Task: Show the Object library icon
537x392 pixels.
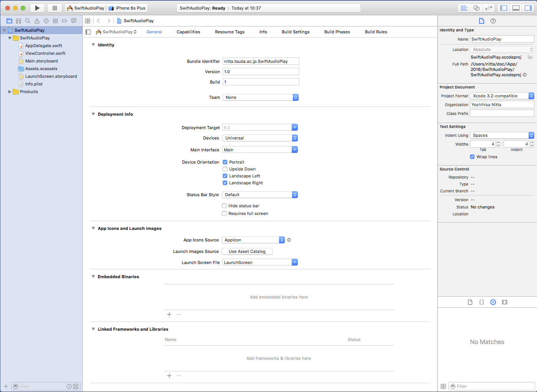Action: point(493,302)
